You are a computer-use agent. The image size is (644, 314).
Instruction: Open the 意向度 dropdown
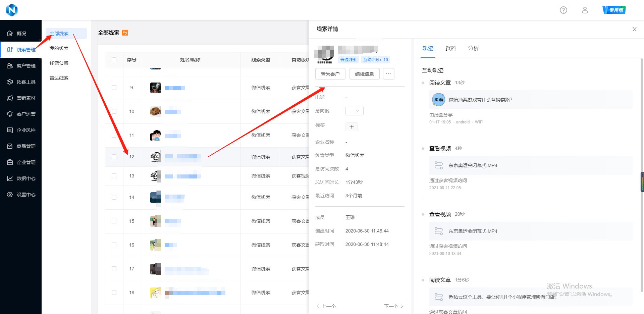(354, 111)
